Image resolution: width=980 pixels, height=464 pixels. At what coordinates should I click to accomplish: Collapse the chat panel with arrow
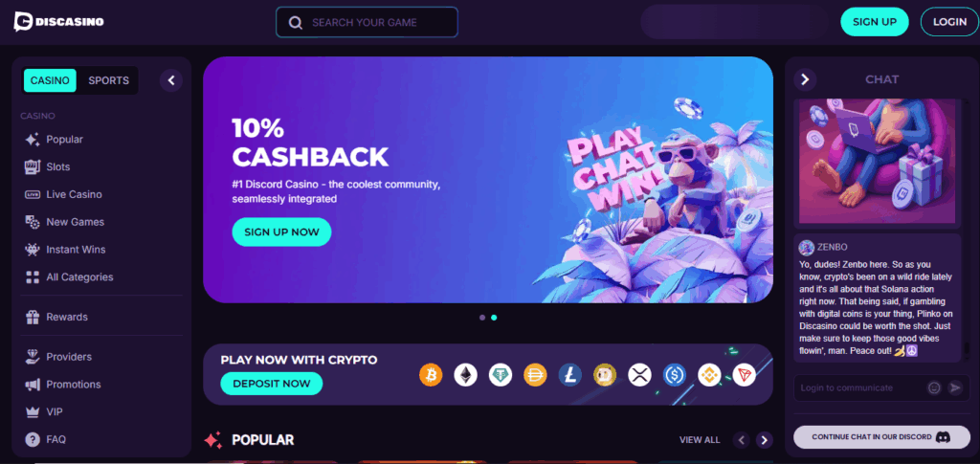(805, 79)
